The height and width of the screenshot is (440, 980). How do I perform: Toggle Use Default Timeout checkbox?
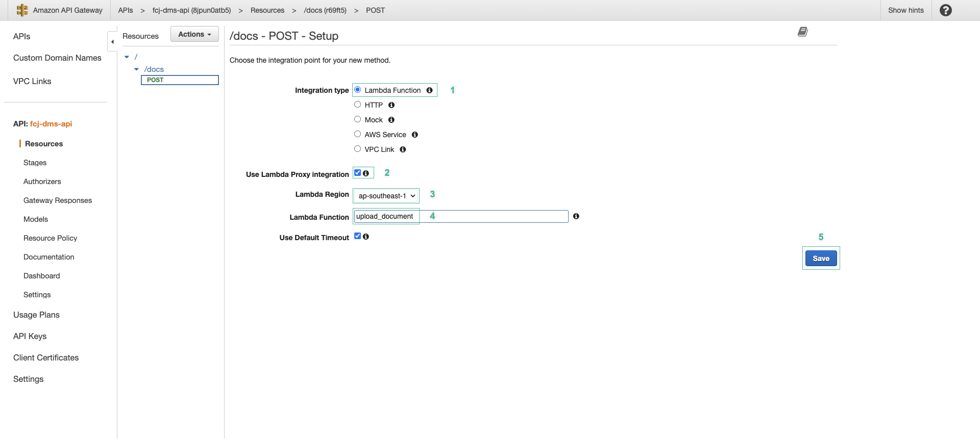point(358,236)
